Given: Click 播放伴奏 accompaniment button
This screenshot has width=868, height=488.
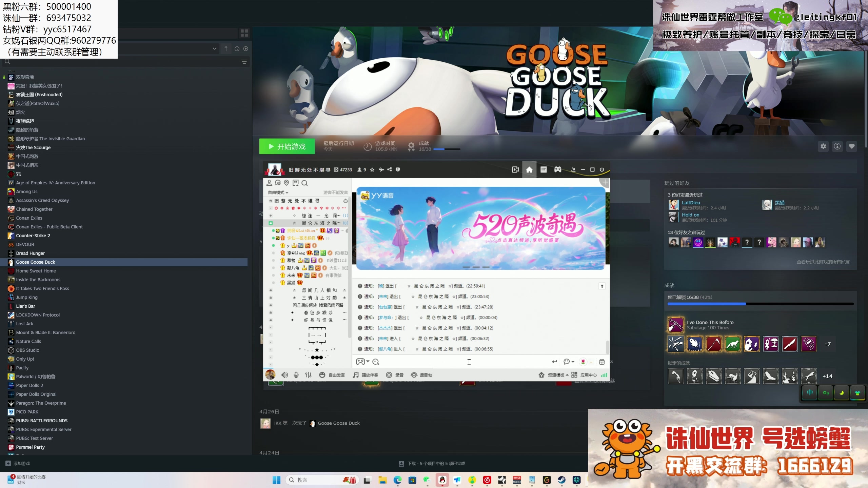Looking at the screenshot, I should click(x=365, y=375).
